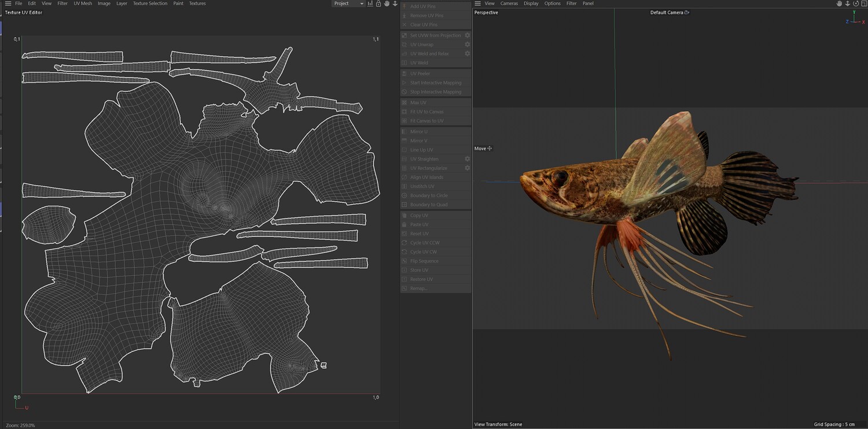Open the Options menu in viewport

(553, 3)
